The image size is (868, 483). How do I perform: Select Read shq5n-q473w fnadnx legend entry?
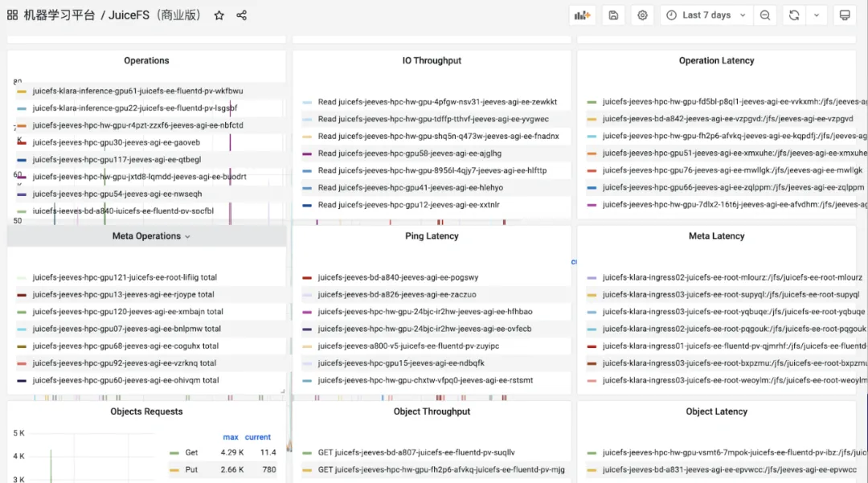click(439, 136)
